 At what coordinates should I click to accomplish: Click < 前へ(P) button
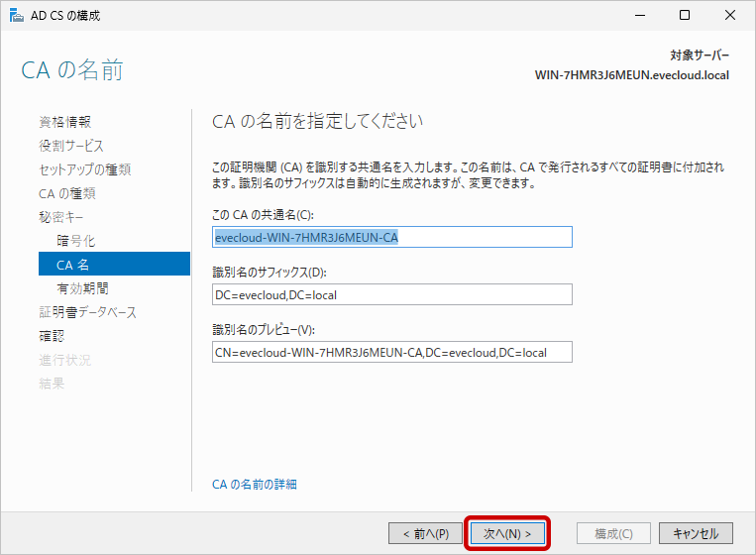[x=425, y=533]
